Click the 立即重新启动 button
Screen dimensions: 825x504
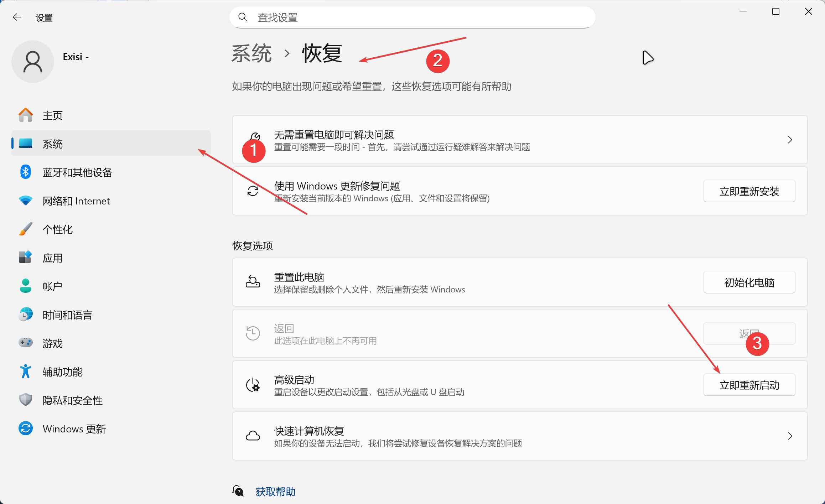coord(749,385)
